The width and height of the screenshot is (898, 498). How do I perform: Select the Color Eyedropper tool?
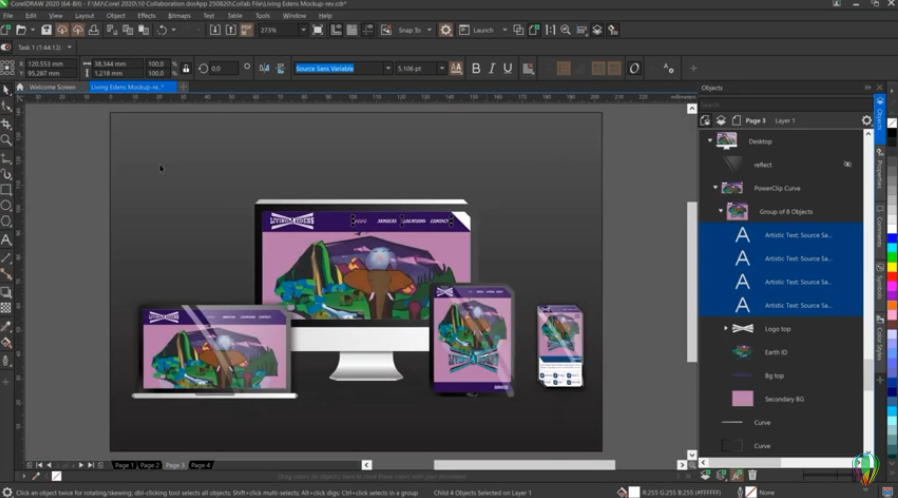[6, 327]
